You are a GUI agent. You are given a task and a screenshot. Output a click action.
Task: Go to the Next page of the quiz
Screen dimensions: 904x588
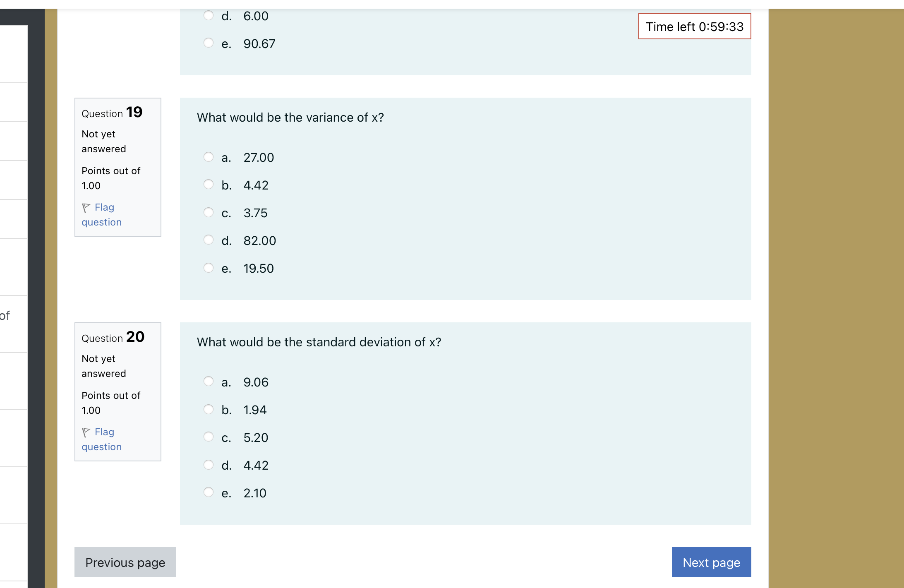pyautogui.click(x=711, y=562)
